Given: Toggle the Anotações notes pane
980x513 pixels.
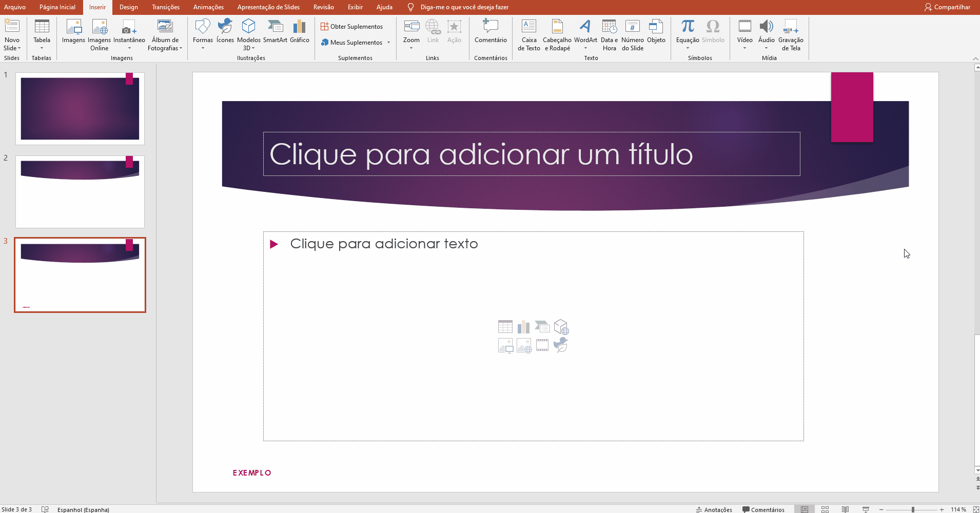Looking at the screenshot, I should pyautogui.click(x=714, y=509).
